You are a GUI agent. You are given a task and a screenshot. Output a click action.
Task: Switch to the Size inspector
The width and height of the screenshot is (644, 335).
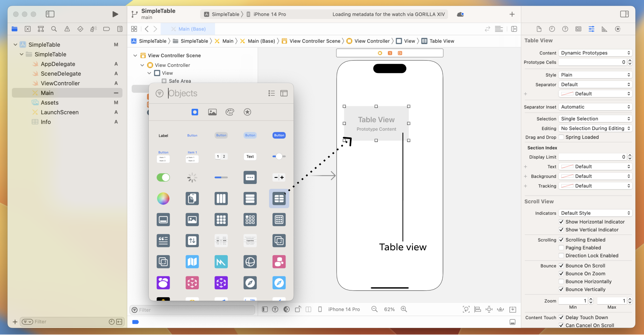coord(604,29)
